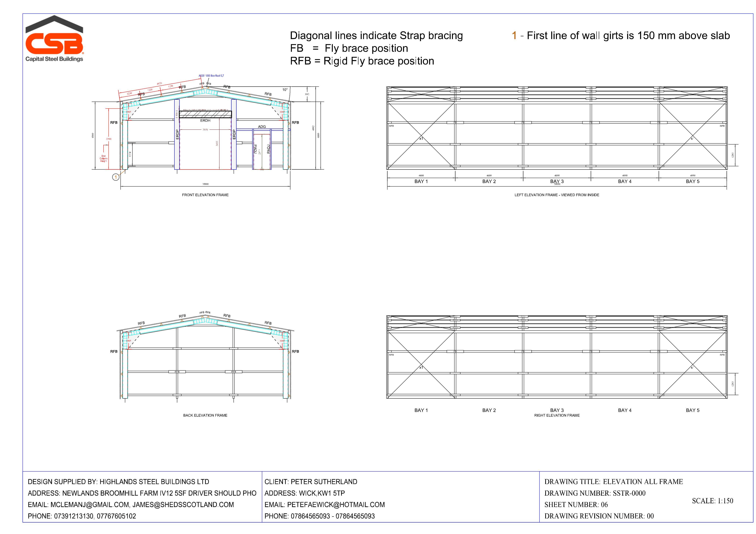Image resolution: width=756 pixels, height=534 pixels.
Task: Click the 4882 height dimension in front elevation
Action: point(313,128)
